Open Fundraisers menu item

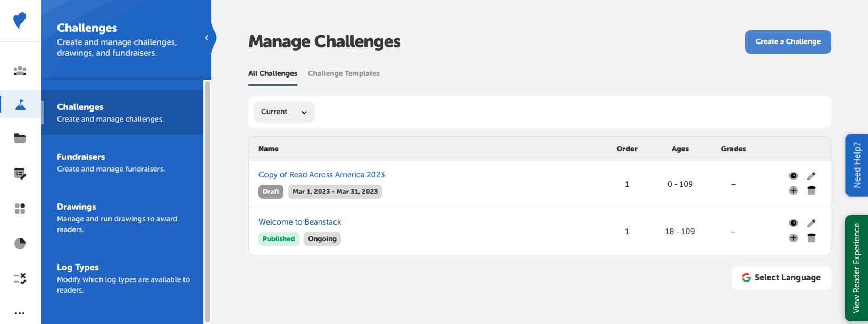tap(122, 163)
